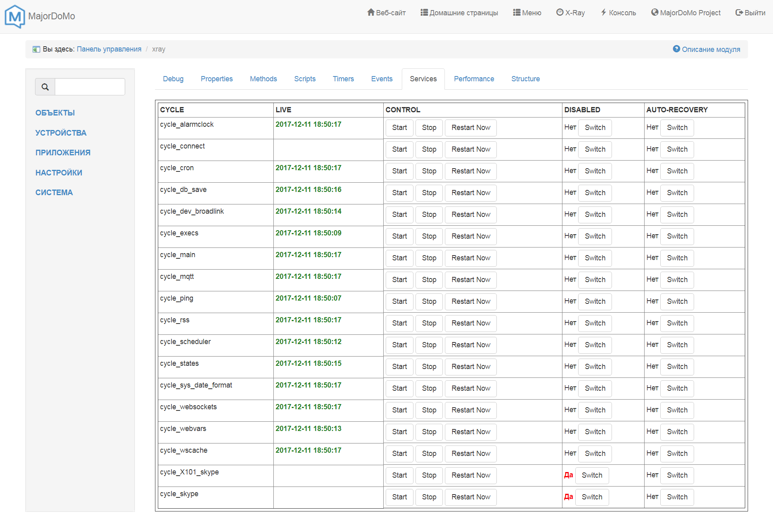Expand the ОБЪЕКТЫ sidebar section

pyautogui.click(x=55, y=113)
